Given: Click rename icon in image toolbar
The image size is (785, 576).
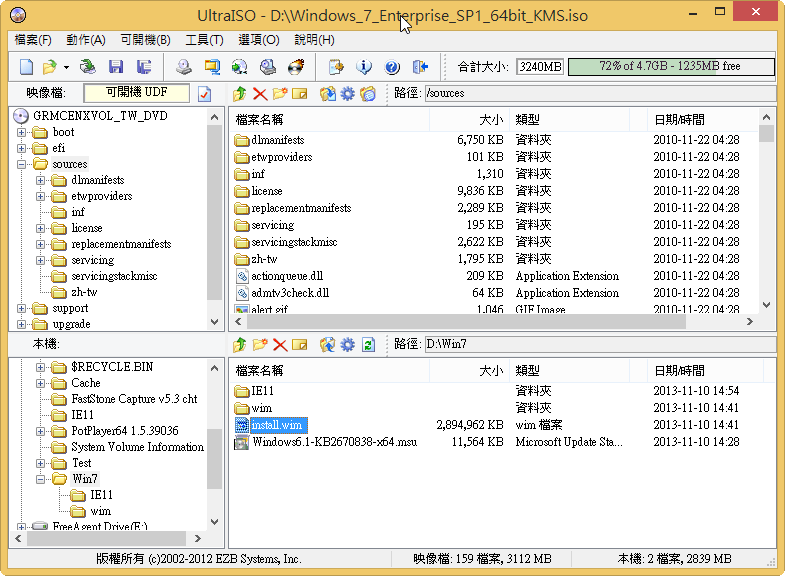Looking at the screenshot, I should pos(299,94).
